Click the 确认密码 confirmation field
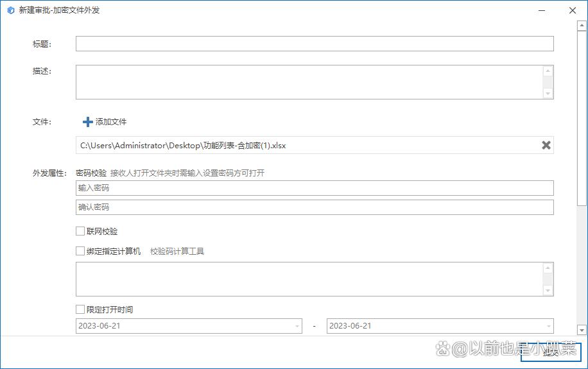Image resolution: width=588 pixels, height=369 pixels. [315, 207]
